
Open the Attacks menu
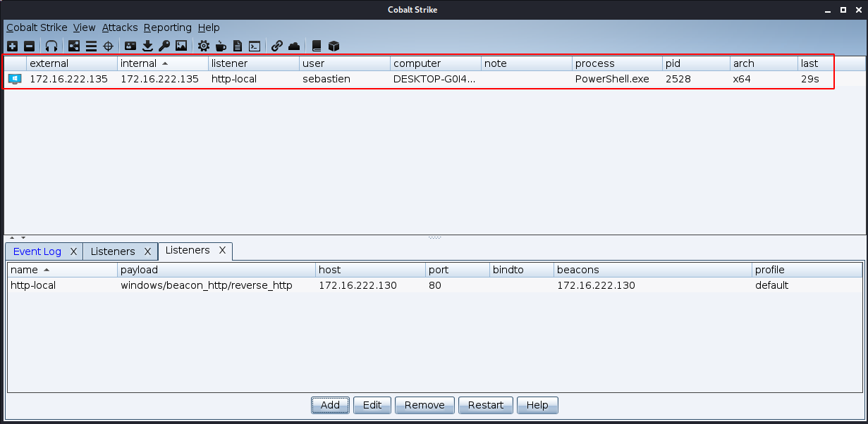[x=119, y=27]
